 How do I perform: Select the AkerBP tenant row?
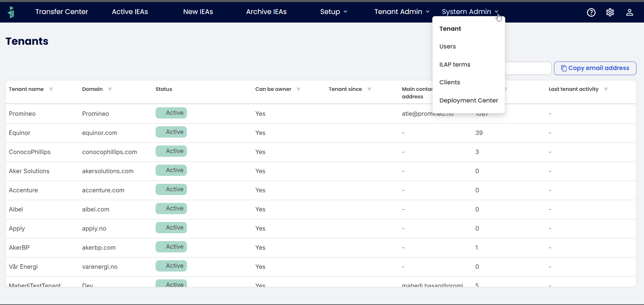pos(321,248)
